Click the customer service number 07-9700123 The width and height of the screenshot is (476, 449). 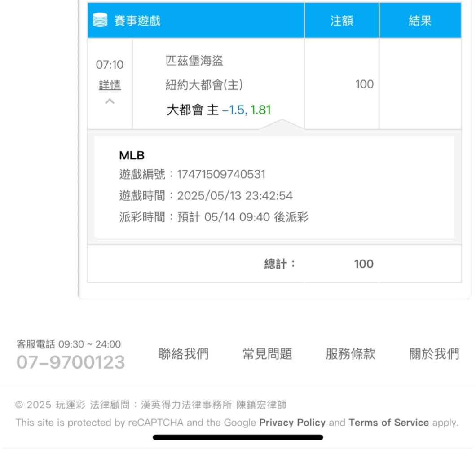[x=71, y=362]
